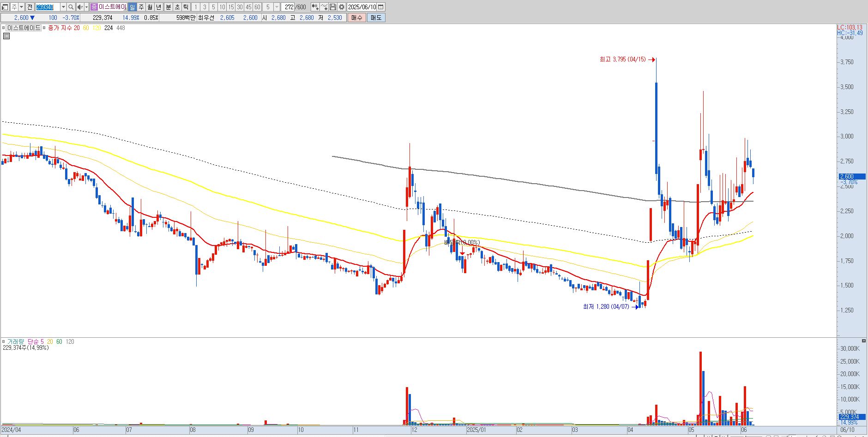The height and width of the screenshot is (437, 868).
Task: Choose the 60 interval preset
Action: click(x=257, y=7)
